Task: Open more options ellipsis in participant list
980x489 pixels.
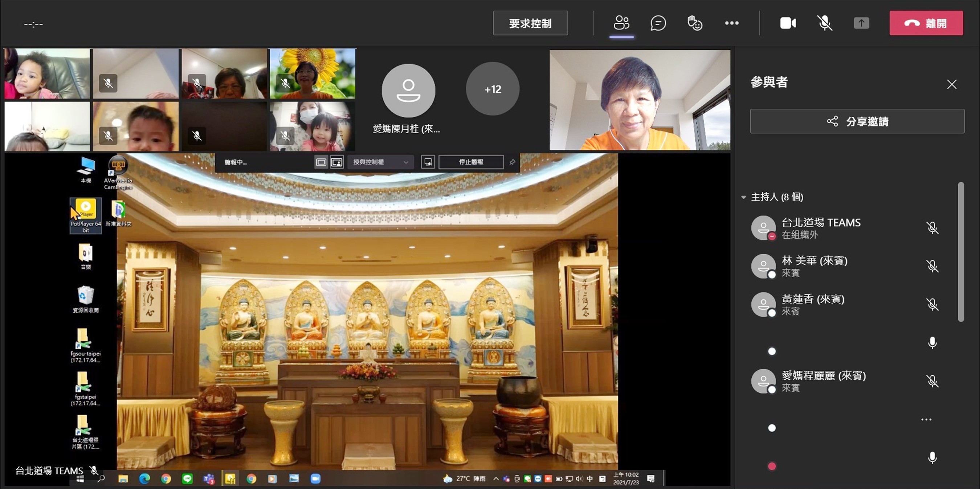Action: click(x=926, y=420)
